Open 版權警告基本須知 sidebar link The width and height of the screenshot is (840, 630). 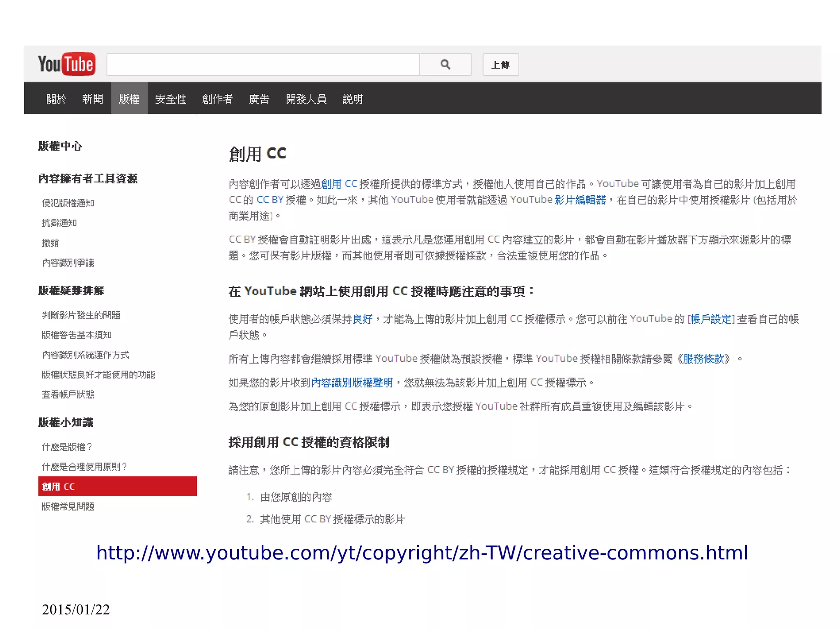pos(77,334)
